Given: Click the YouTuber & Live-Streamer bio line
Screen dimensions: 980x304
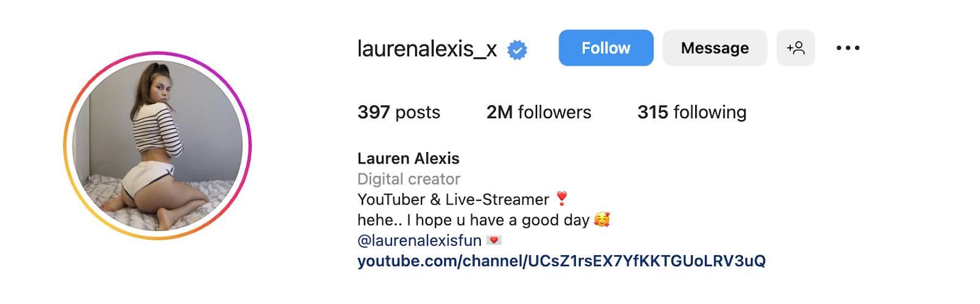Looking at the screenshot, I should pyautogui.click(x=453, y=199).
